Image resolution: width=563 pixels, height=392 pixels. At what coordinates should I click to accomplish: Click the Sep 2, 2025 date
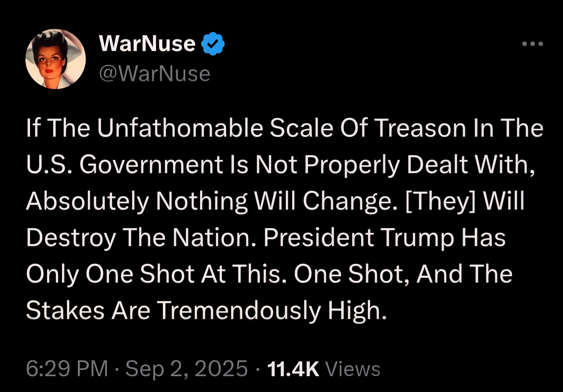(186, 368)
